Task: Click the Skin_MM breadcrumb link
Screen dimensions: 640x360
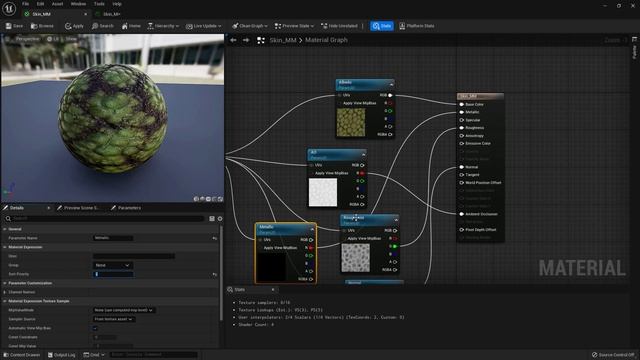Action: click(x=283, y=40)
